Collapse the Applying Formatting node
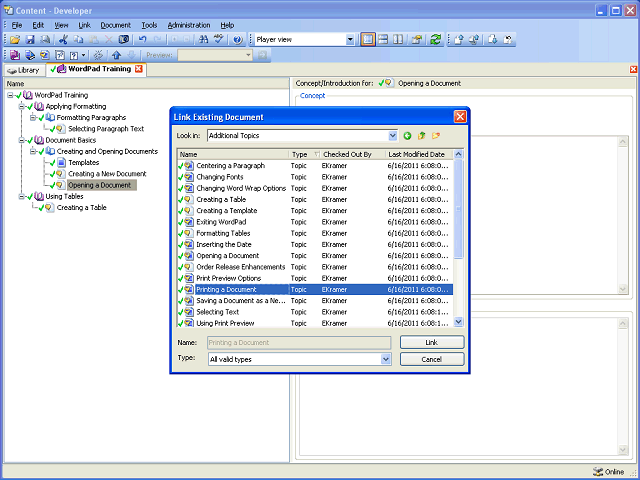Image resolution: width=640 pixels, height=480 pixels. click(22, 106)
